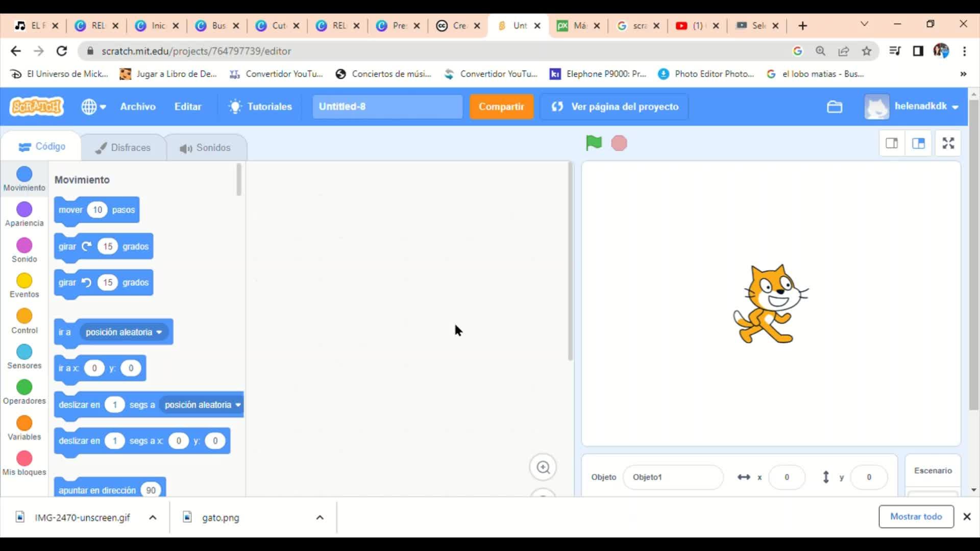Zoom in on the code workspace
Image resolution: width=980 pixels, height=551 pixels.
[543, 467]
